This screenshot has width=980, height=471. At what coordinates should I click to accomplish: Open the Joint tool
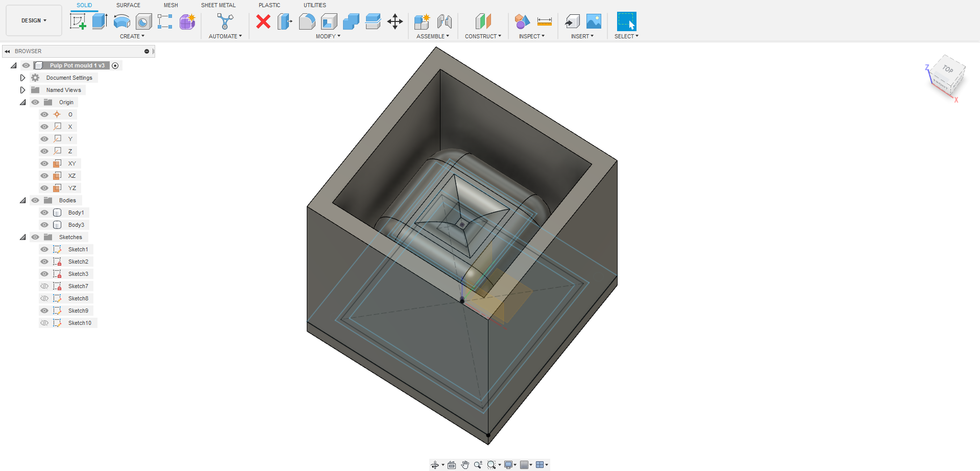pos(445,21)
